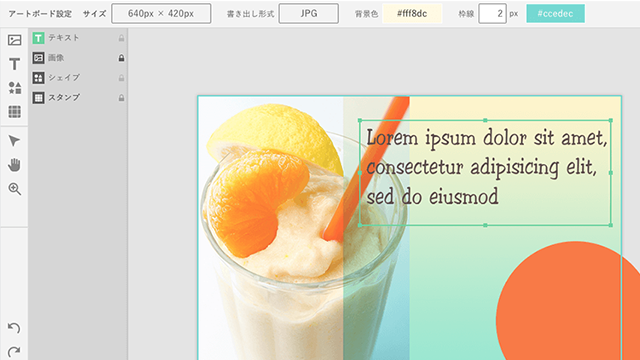The width and height of the screenshot is (640, 360).
Task: Activate the Hand pan tool
Action: click(x=14, y=165)
